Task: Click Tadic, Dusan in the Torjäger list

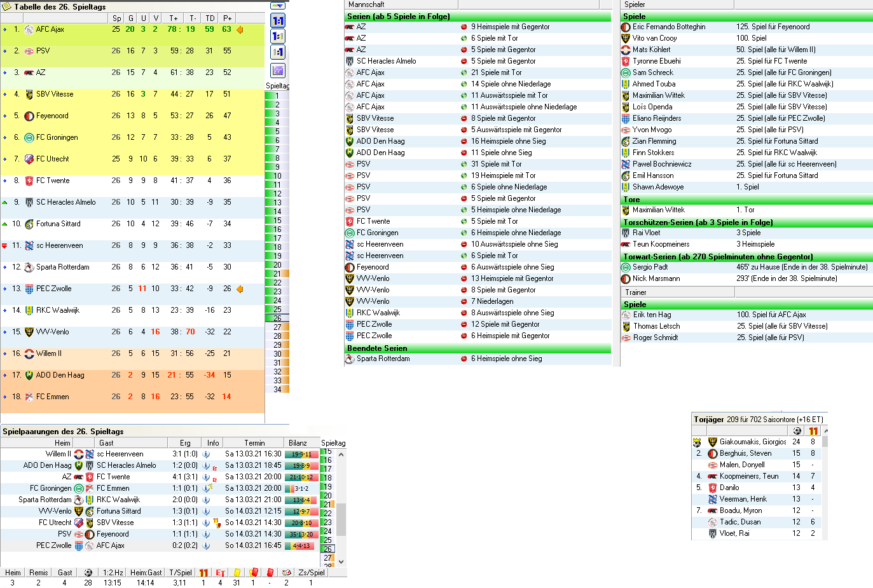Action: click(740, 522)
